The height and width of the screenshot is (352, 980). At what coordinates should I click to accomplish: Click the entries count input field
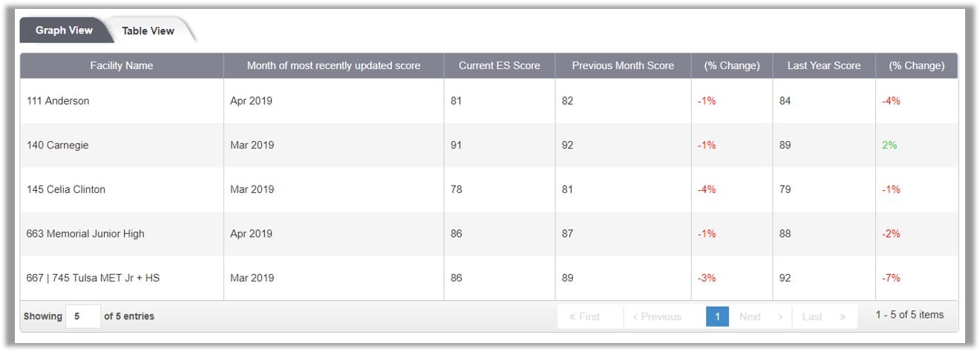tap(82, 316)
